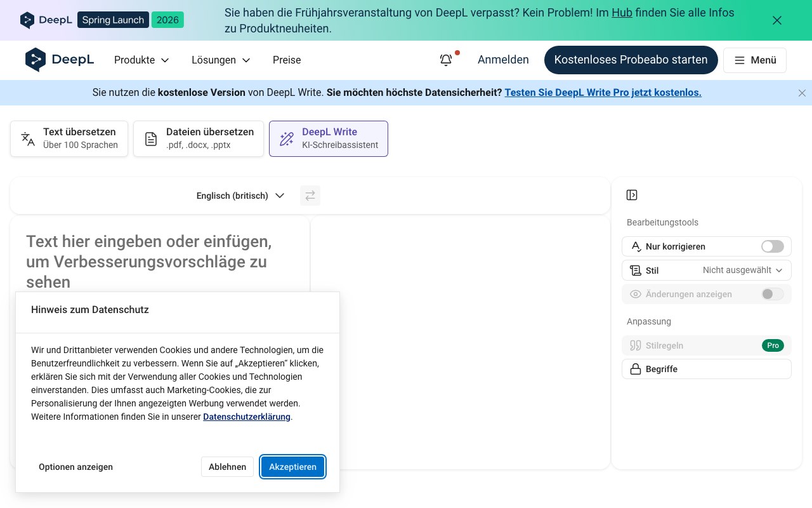Open the Stilregeln Pro setting
The height and width of the screenshot is (508, 812).
click(707, 345)
